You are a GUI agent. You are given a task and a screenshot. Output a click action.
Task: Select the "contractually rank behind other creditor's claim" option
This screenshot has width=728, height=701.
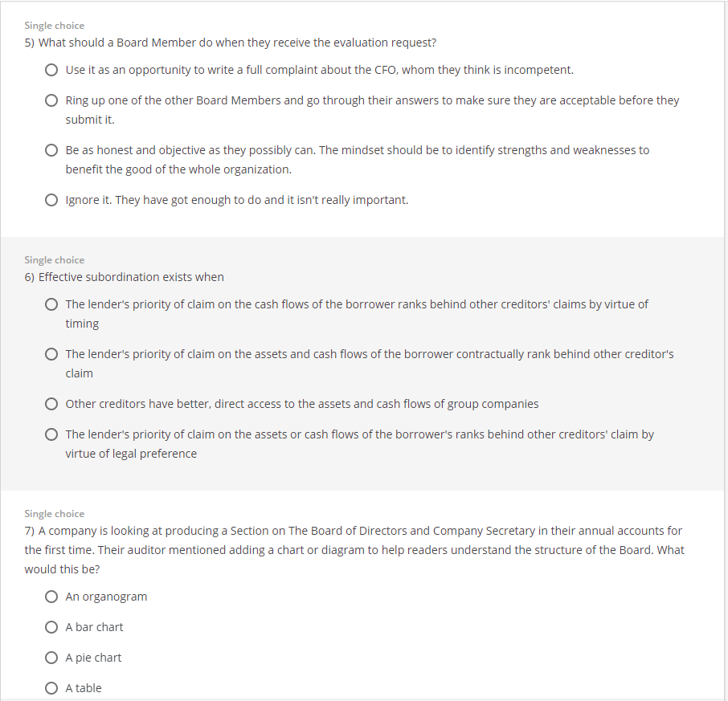51,353
